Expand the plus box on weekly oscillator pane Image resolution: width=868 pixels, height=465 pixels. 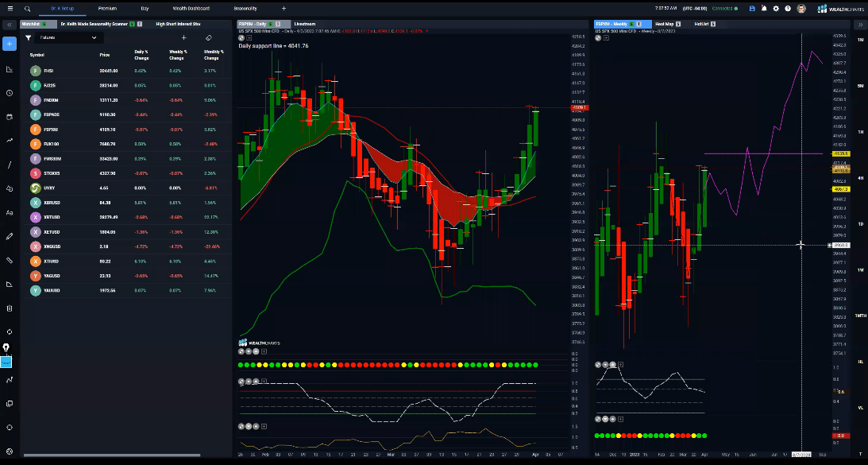(x=620, y=365)
